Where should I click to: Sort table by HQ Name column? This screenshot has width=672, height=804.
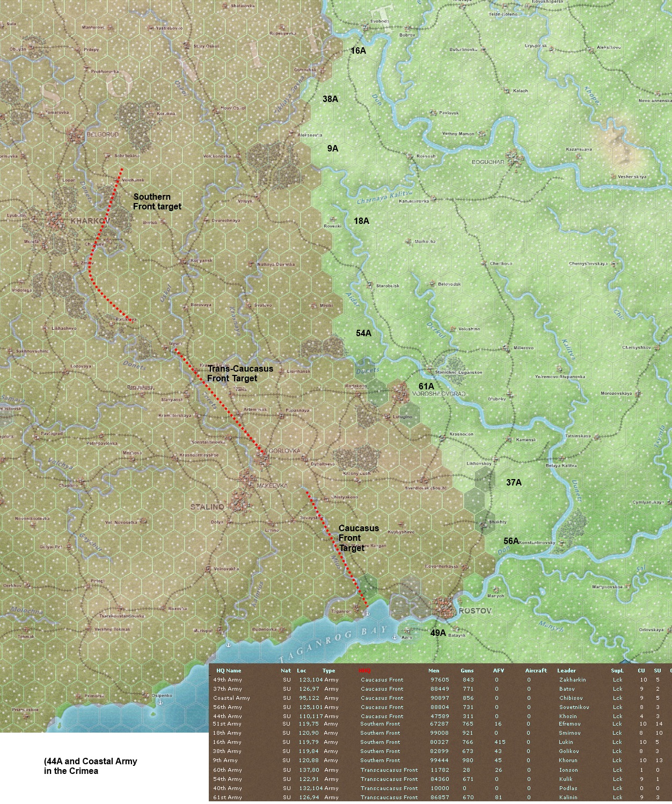click(x=229, y=670)
